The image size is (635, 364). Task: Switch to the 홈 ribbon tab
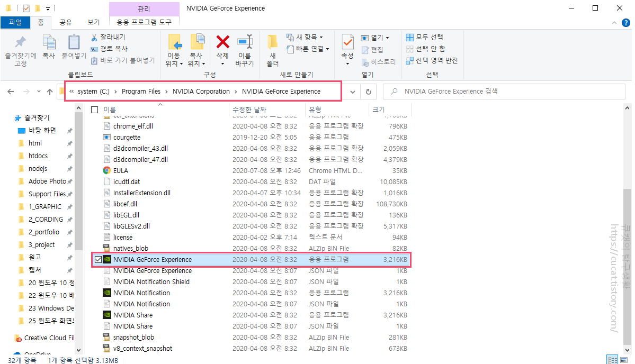pyautogui.click(x=40, y=22)
